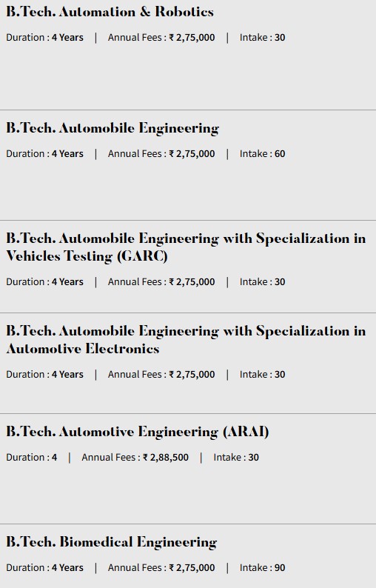Open B.Tech. Automation & Robotics course heading
The height and width of the screenshot is (588, 376).
click(x=110, y=12)
